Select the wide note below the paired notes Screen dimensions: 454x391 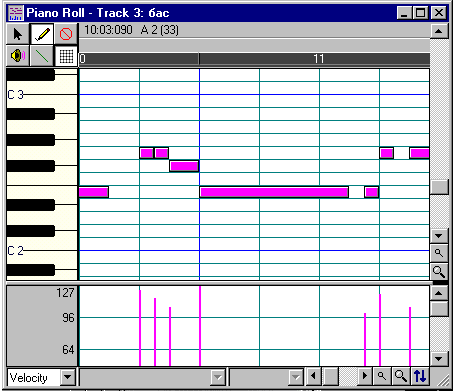[184, 166]
